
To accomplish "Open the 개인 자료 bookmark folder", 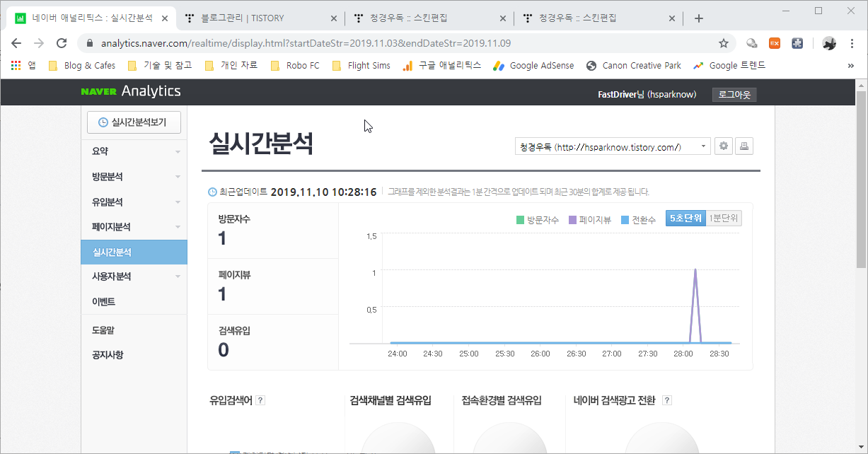I will (x=231, y=65).
